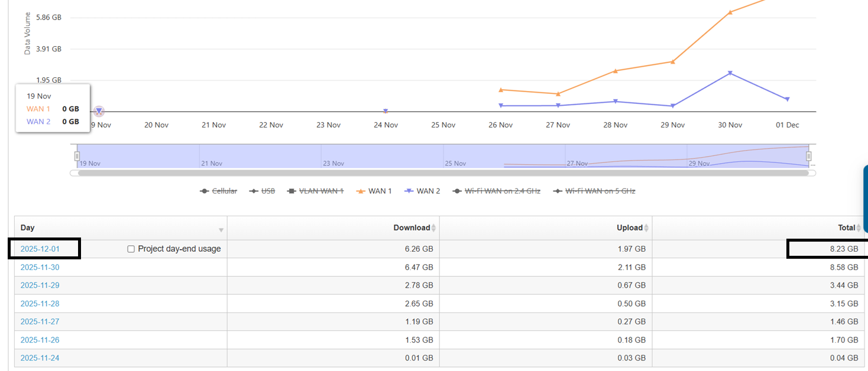Click the left range selector handle
This screenshot has width=868, height=371.
click(x=77, y=156)
